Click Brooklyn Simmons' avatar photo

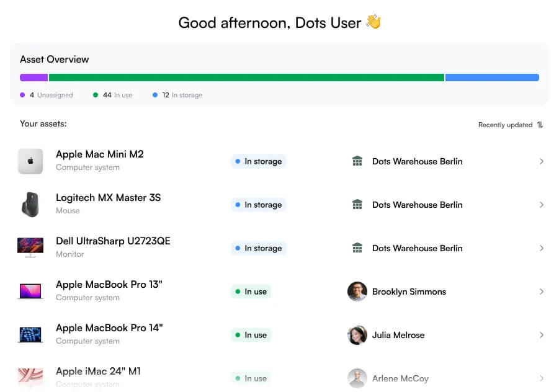click(x=357, y=292)
